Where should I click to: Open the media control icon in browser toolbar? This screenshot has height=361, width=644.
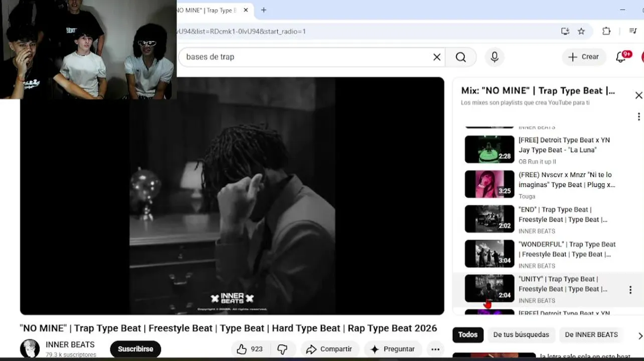point(633,31)
